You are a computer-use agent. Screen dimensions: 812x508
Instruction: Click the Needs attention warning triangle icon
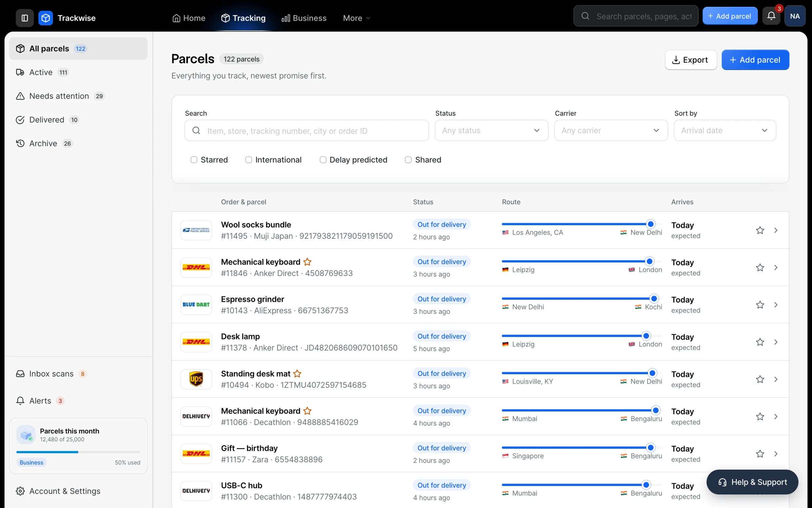pos(20,96)
